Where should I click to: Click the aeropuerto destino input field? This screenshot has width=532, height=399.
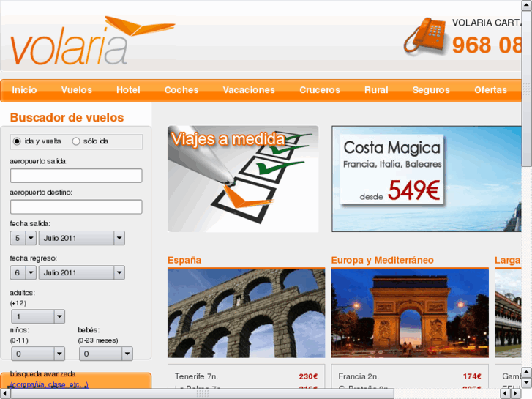(76, 206)
